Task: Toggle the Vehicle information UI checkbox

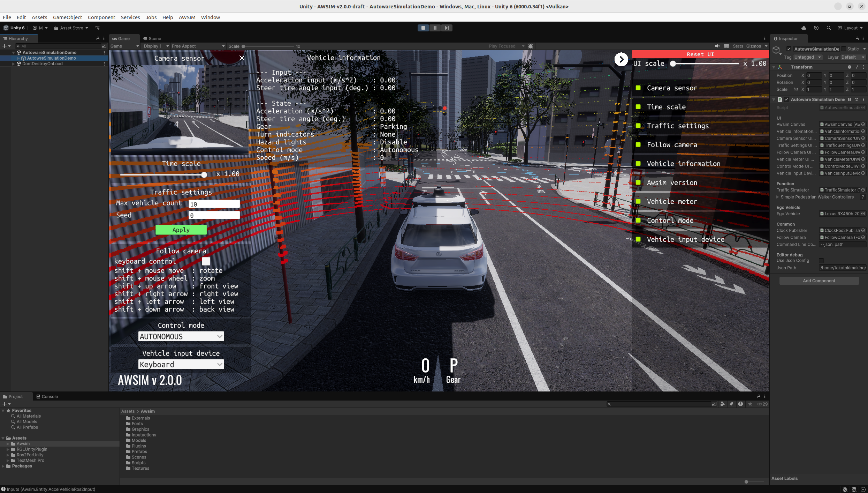Action: (x=638, y=164)
